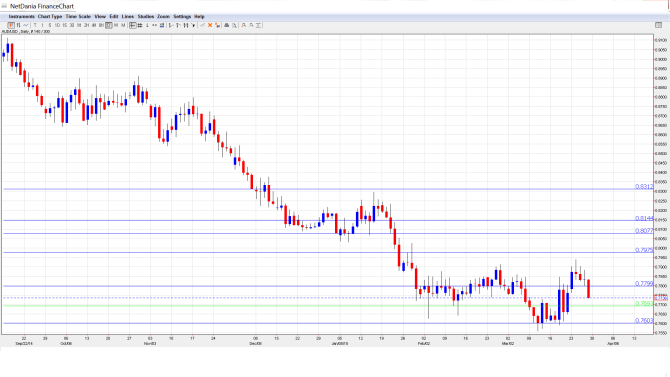The height and width of the screenshot is (377, 670).
Task: Click the fourth drawing tool icon
Action: click(193, 25)
